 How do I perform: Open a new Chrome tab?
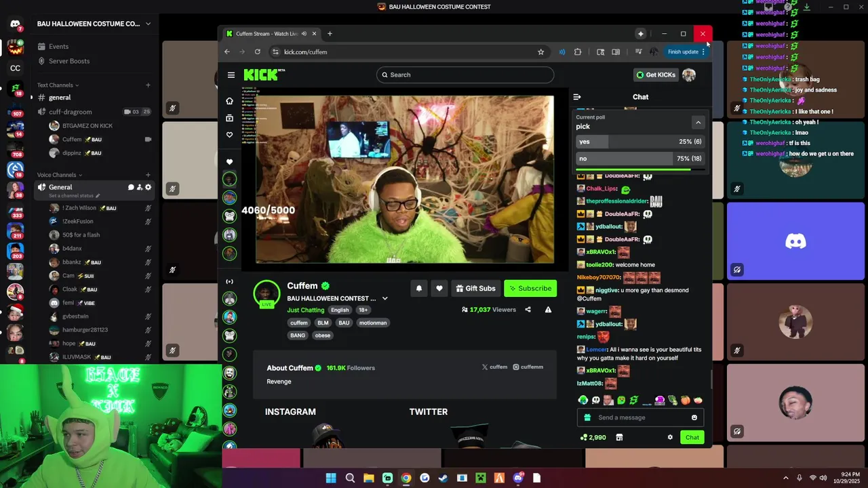(x=330, y=33)
